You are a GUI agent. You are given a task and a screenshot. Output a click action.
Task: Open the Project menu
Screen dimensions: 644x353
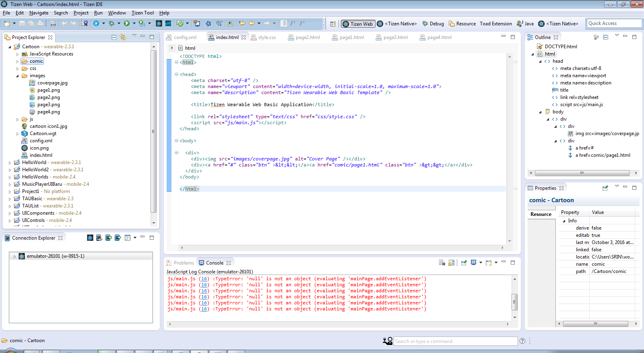(x=81, y=13)
